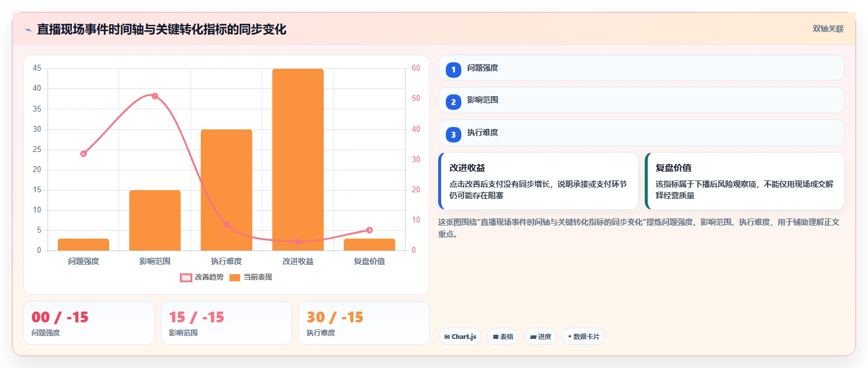This screenshot has height=368, width=868.
Task: Open the 复盘价值 info card
Action: click(x=745, y=181)
